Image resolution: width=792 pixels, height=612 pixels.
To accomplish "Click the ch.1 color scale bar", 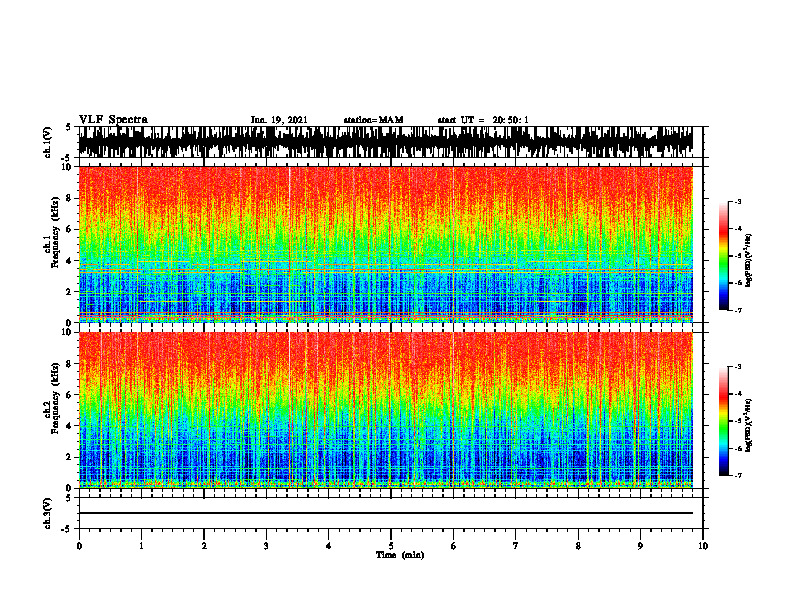I will (x=724, y=256).
